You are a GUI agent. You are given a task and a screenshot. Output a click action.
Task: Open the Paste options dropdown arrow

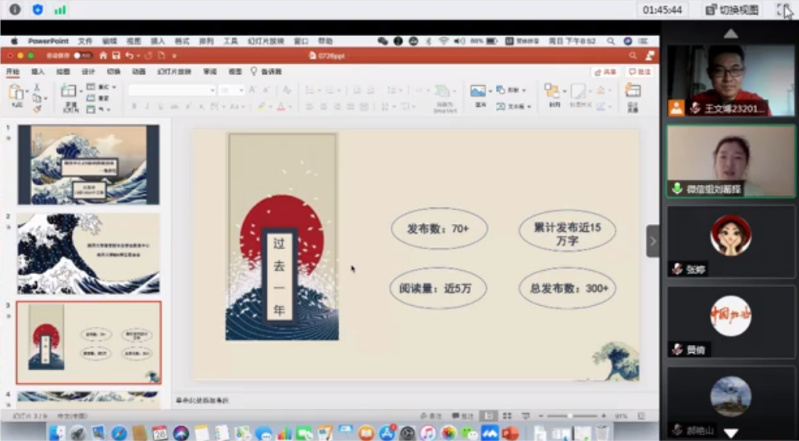click(26, 92)
